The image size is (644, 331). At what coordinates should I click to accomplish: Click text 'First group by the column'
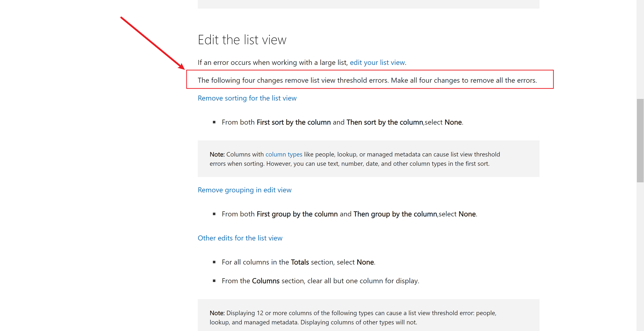(297, 214)
